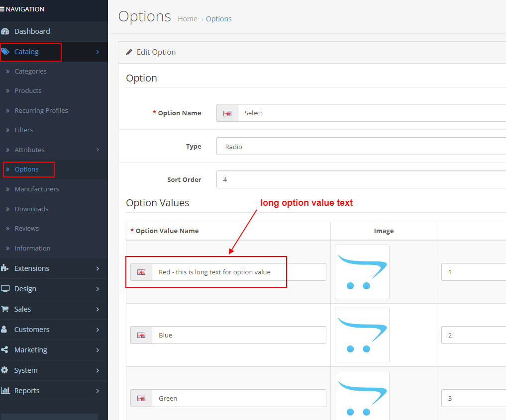The height and width of the screenshot is (420, 506).
Task: Click the Blue option value image thumbnail
Action: [362, 335]
